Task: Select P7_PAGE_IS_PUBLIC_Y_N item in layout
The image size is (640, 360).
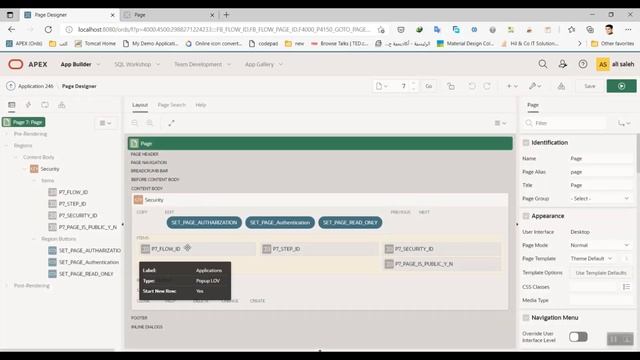Action: (442, 264)
